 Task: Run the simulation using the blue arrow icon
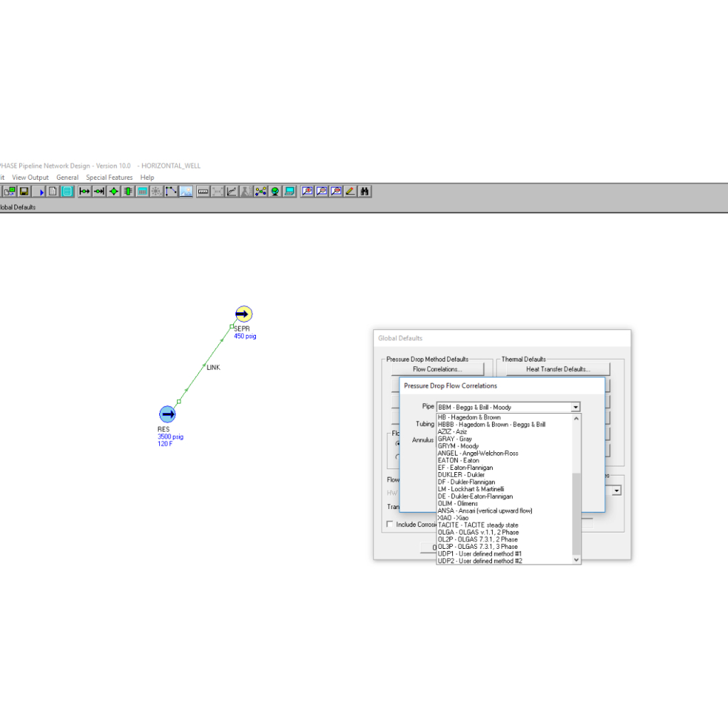tap(41, 191)
